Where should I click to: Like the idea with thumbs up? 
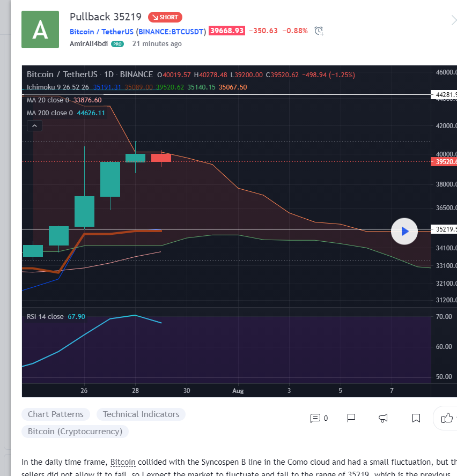click(x=447, y=418)
